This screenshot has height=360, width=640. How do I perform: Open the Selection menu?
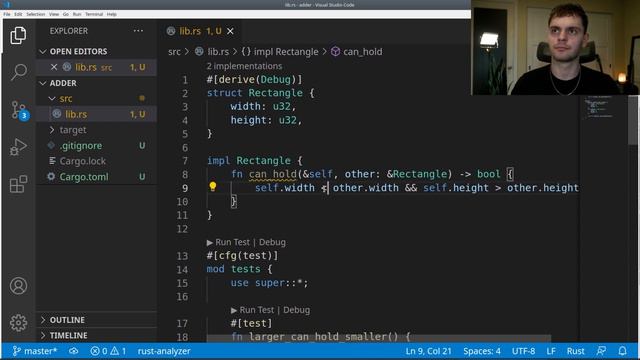pyautogui.click(x=36, y=14)
